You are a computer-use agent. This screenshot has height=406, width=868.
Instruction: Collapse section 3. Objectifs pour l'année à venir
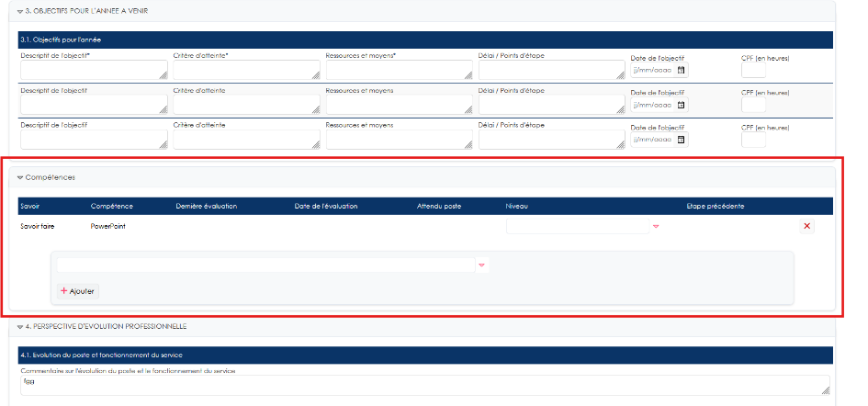(x=20, y=11)
